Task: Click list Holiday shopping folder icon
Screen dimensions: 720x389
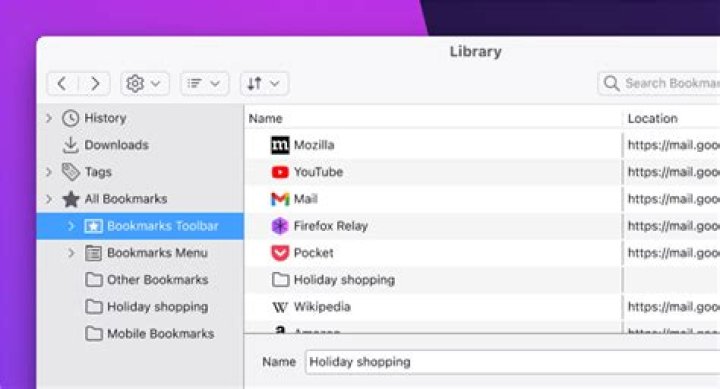Action: tap(280, 280)
